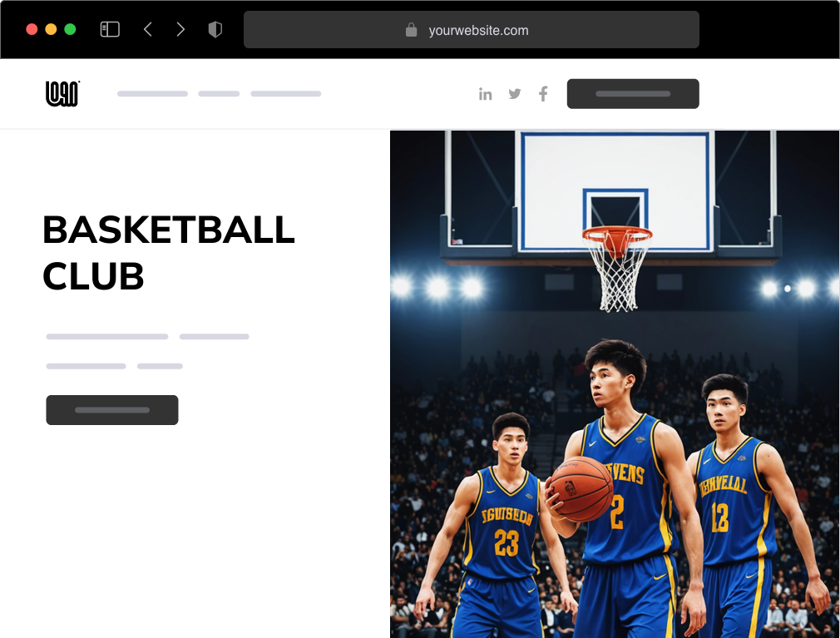Screen dimensions: 840x638
Task: Toggle the browser sidebar panel icon
Action: pyautogui.click(x=109, y=28)
